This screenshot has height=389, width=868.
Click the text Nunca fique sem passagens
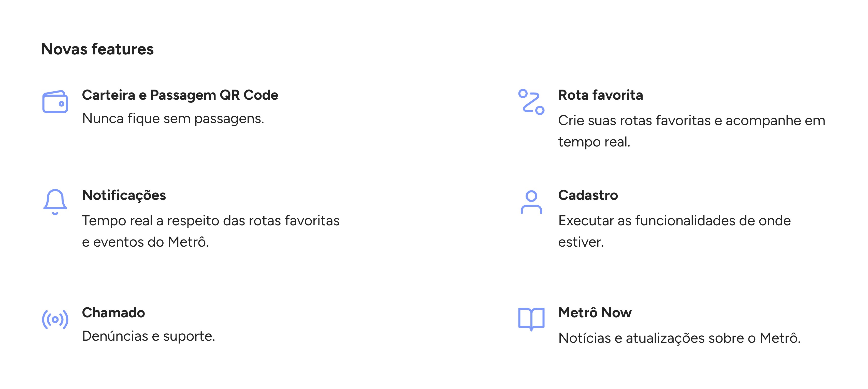click(x=173, y=119)
